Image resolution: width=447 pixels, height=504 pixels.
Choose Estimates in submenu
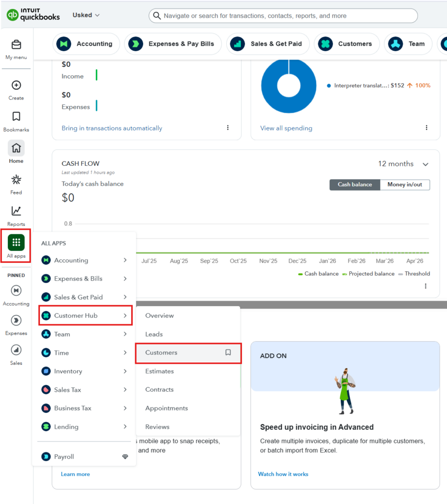click(188, 371)
